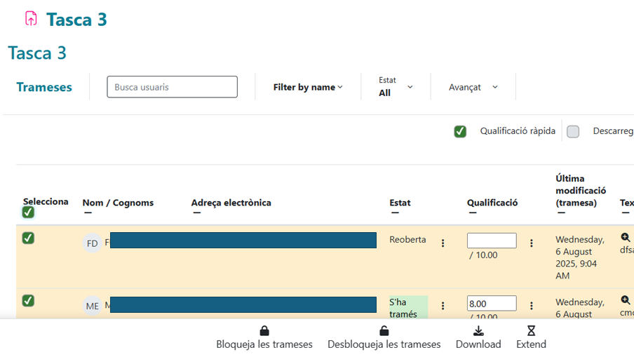The width and height of the screenshot is (634, 364).
Task: Sort by the Qualificació column header
Action: pos(492,203)
